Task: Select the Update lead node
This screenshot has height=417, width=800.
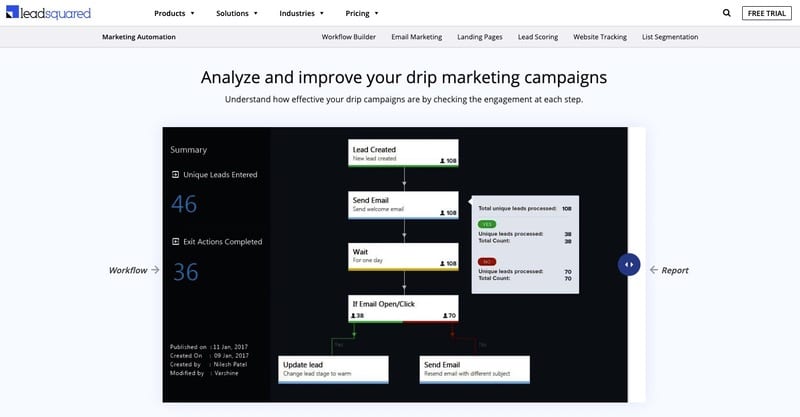Action: pos(333,370)
